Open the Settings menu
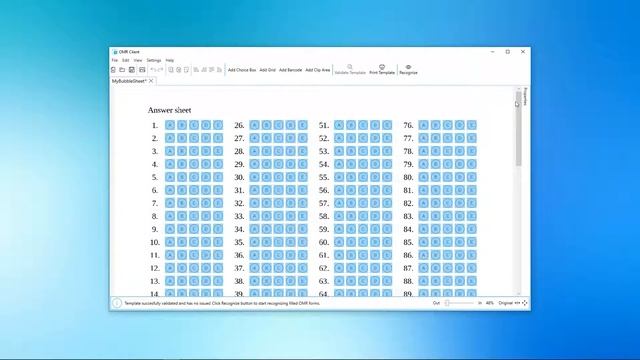Image resolution: width=640 pixels, height=360 pixels. pos(154,60)
